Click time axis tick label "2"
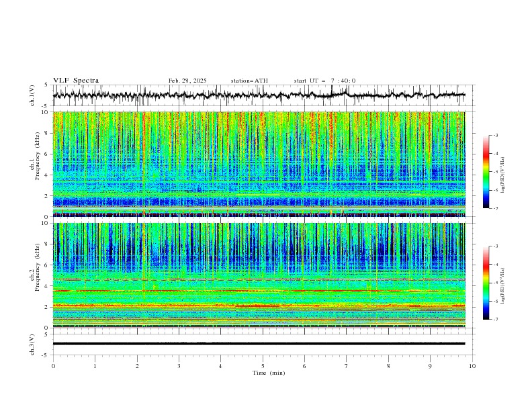 [137, 366]
